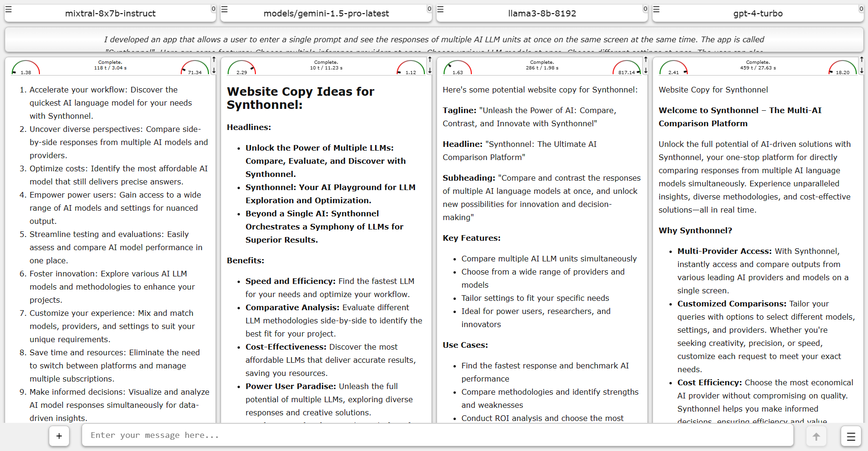Click the 2.41 latency gauge in gpt-4-turbo panel
This screenshot has height=451, width=868.
674,68
